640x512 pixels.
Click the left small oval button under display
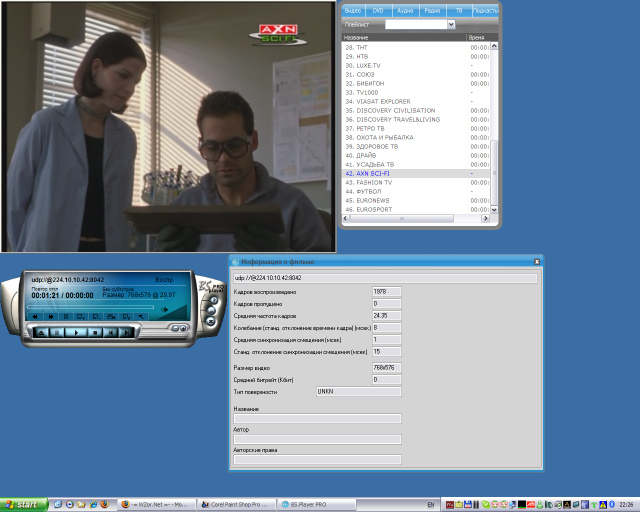[x=175, y=328]
